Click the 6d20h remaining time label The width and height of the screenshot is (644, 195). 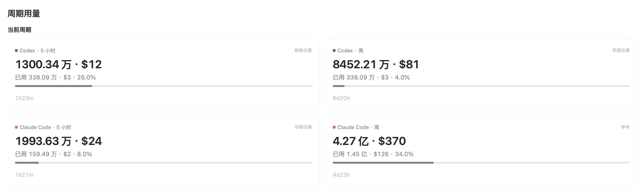pyautogui.click(x=341, y=98)
